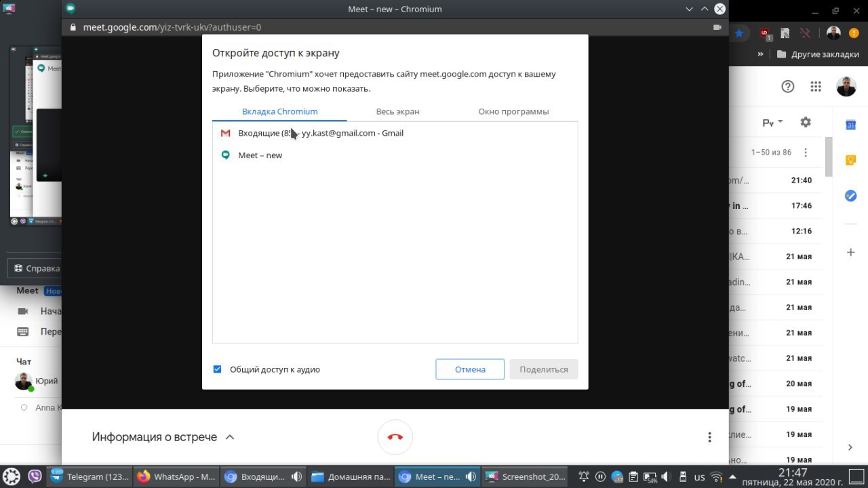Click the clock showing 21:47
This screenshot has height=488, width=868.
[x=793, y=472]
